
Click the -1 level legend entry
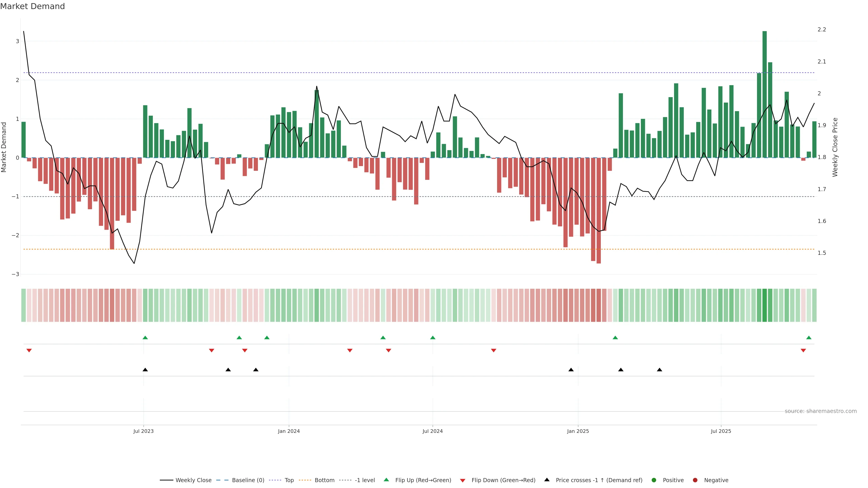tap(365, 480)
